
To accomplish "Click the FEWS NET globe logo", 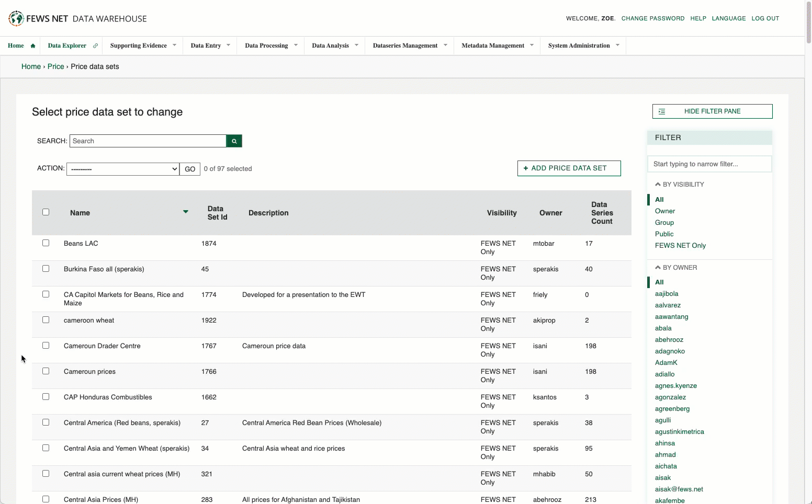I will (x=16, y=18).
